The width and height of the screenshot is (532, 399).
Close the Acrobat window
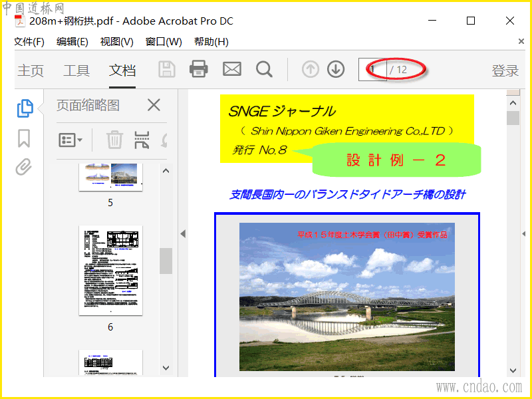(510, 21)
